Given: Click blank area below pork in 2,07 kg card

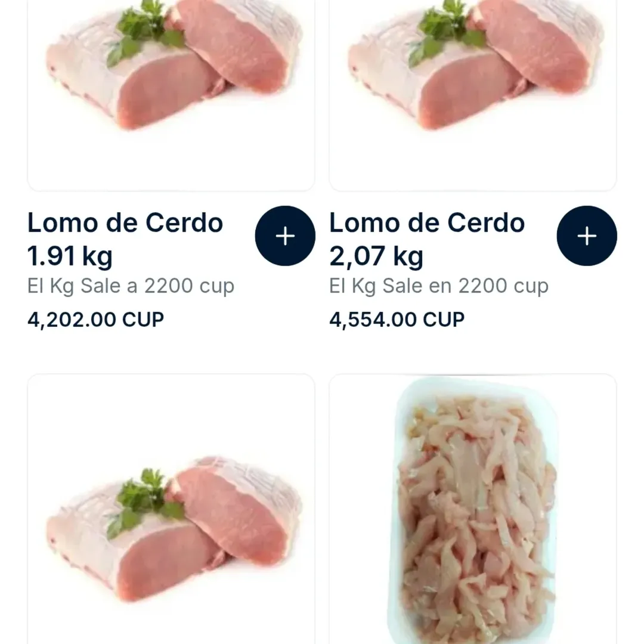Looking at the screenshot, I should coord(473,161).
